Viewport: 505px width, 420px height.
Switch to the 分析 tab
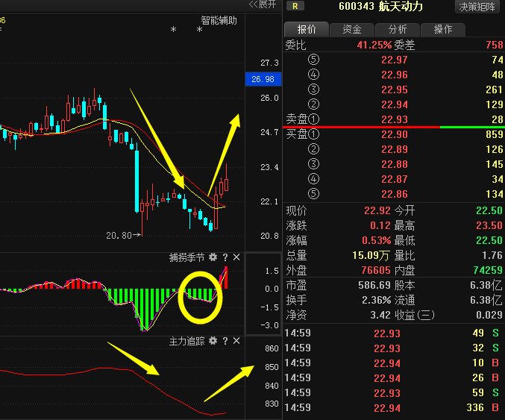tap(397, 29)
